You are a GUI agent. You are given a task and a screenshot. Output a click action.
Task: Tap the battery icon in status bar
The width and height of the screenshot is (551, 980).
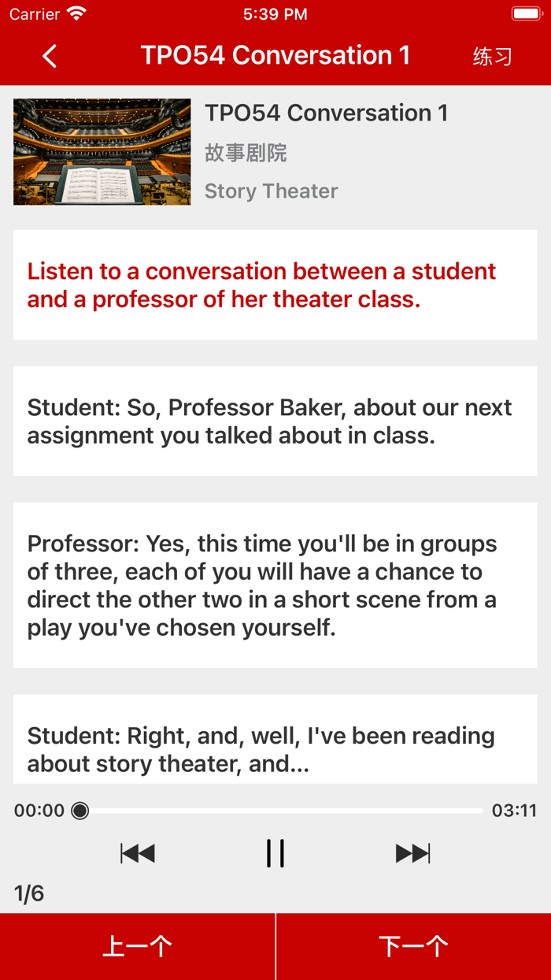coord(526,13)
